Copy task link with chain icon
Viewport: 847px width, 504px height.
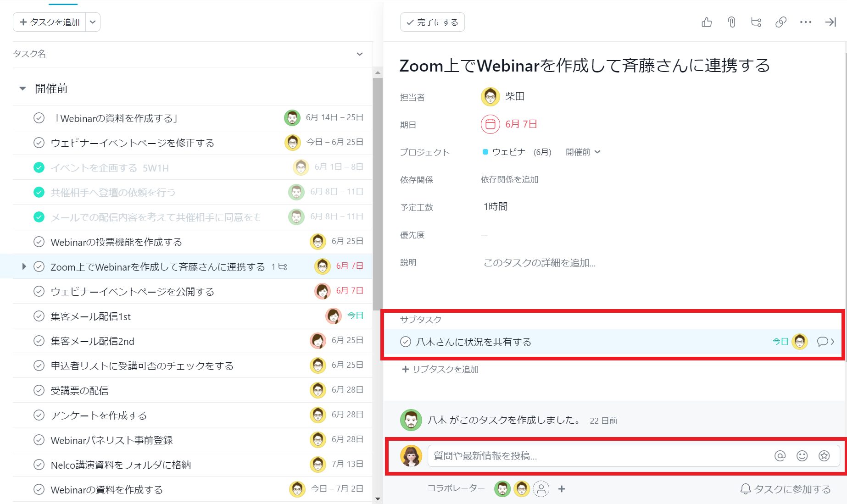coord(781,22)
